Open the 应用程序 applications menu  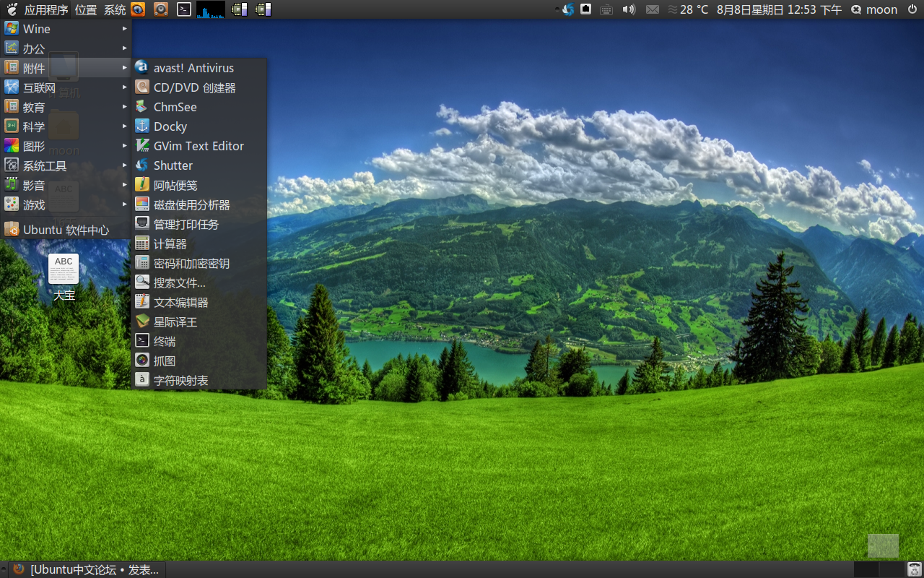tap(46, 9)
